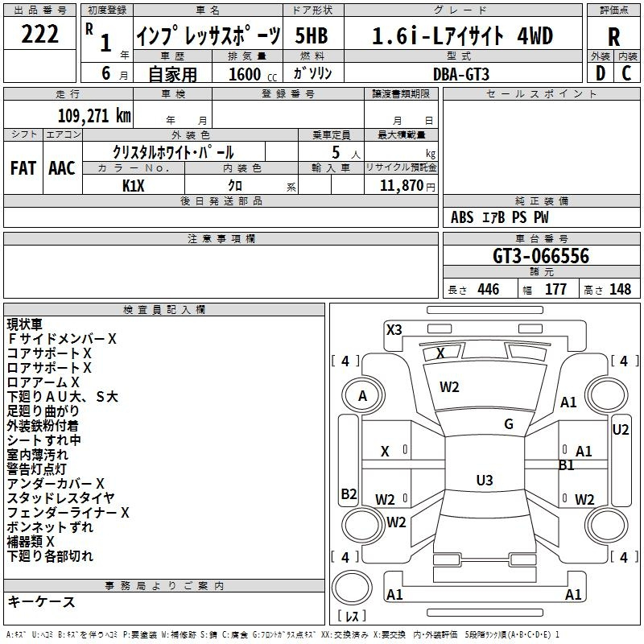The image size is (644, 644).
Task: Click the exterior grade D cell
Action: [x=600, y=72]
